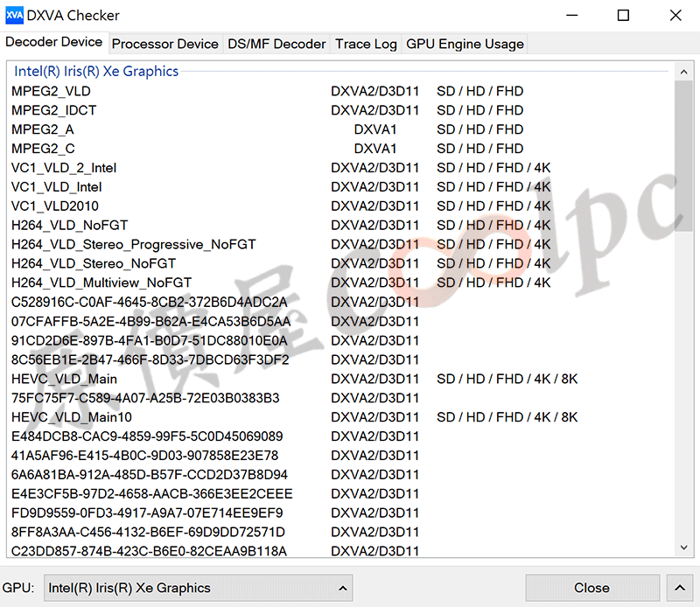The width and height of the screenshot is (700, 607).
Task: Click SD / HD / FHD / 4K in VC1_VLD2010 row
Action: coord(493,206)
